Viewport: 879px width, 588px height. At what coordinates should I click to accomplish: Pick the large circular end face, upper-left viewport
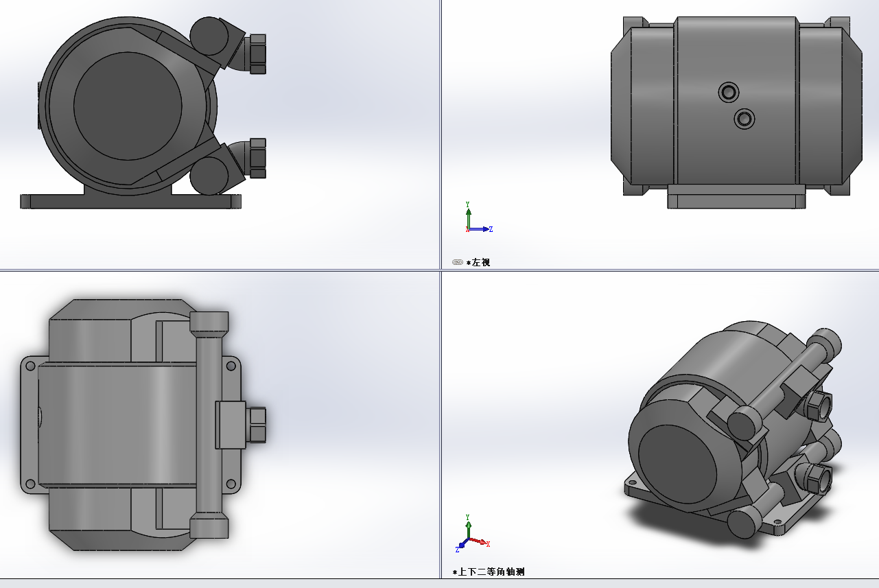(x=128, y=106)
